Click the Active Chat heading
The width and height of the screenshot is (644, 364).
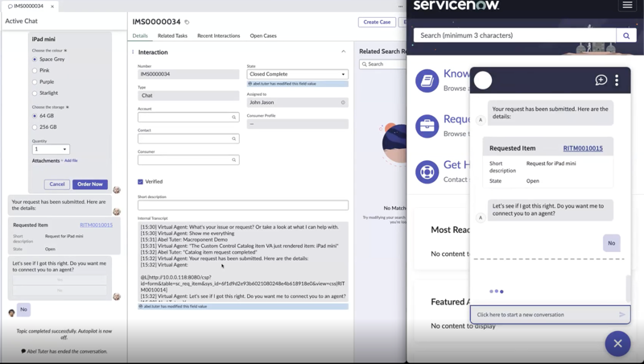(x=22, y=21)
